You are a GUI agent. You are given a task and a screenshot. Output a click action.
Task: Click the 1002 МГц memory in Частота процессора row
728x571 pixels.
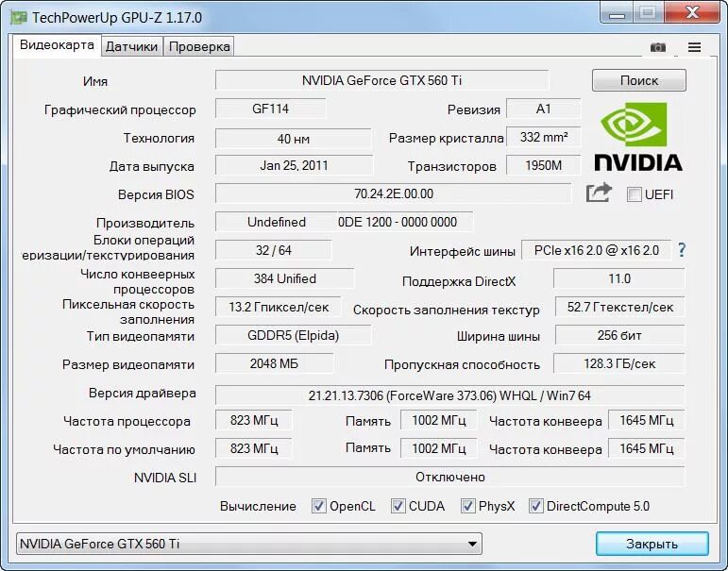click(439, 420)
